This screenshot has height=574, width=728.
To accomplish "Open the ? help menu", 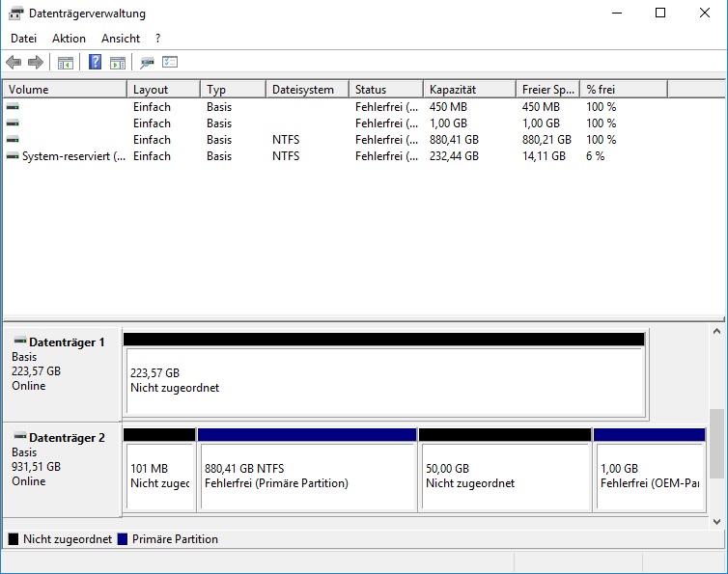I will point(157,39).
